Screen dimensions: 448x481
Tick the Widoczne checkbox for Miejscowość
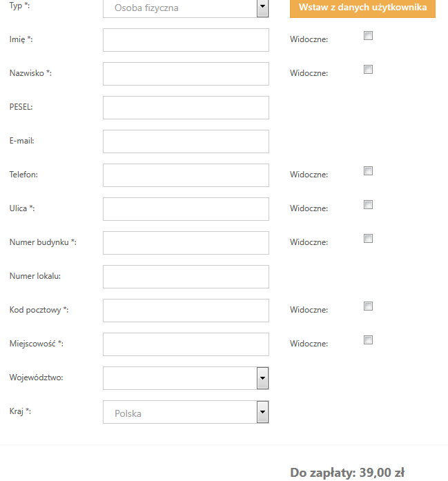click(x=369, y=340)
